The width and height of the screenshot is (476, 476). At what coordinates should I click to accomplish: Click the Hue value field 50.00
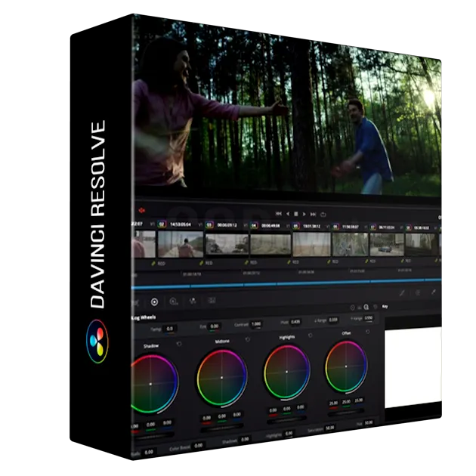(x=368, y=422)
